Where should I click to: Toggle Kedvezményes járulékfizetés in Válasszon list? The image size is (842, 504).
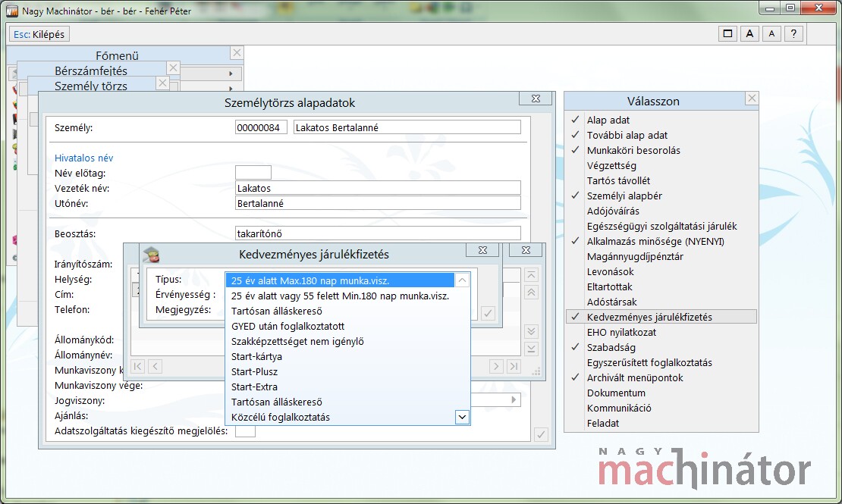[661, 318]
